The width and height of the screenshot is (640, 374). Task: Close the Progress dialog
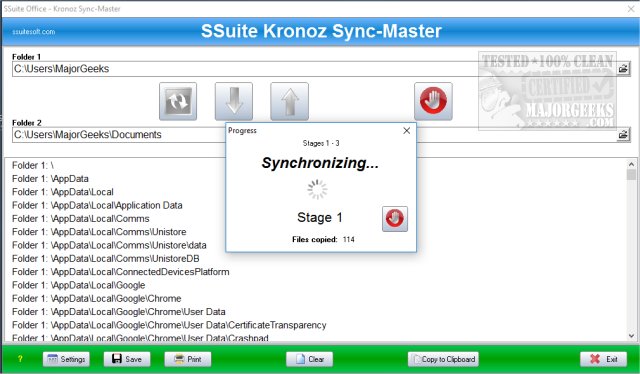[x=407, y=131]
